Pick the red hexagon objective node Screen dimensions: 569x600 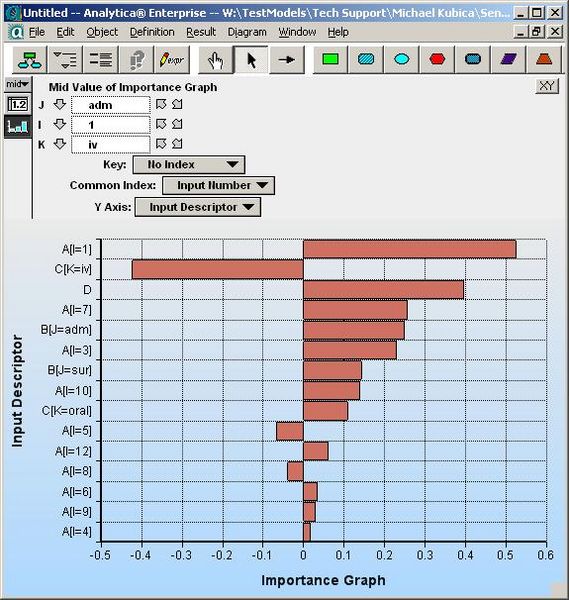[x=437, y=59]
